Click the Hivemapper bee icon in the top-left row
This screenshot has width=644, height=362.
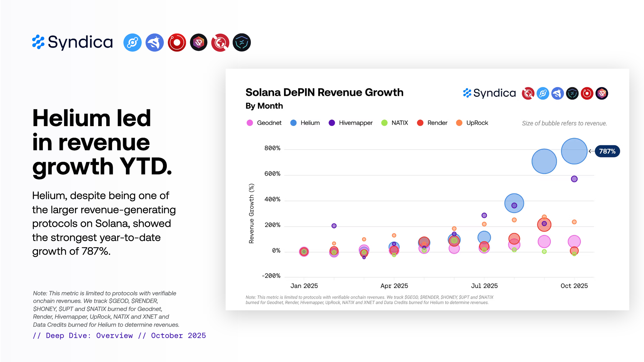155,42
